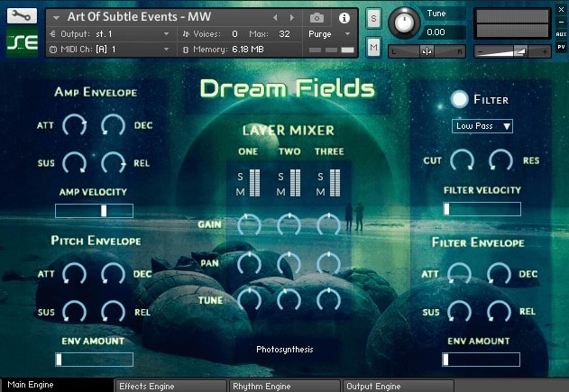Switch to the Rhythm Engine tab

click(283, 386)
